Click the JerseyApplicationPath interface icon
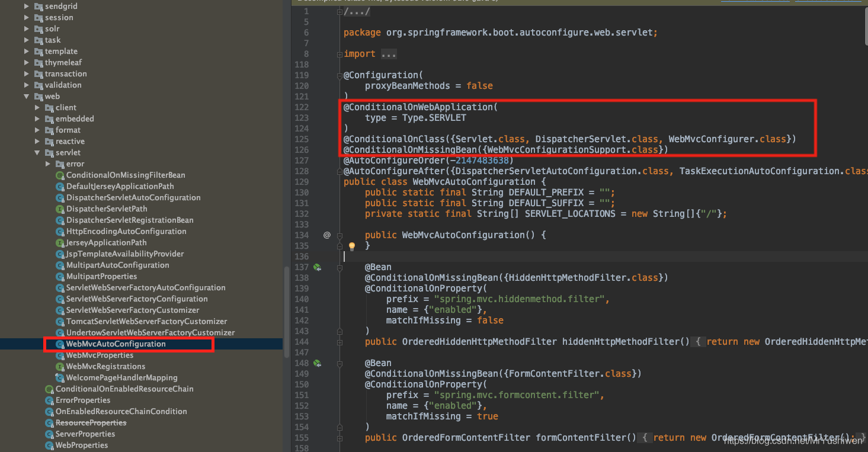 point(60,243)
